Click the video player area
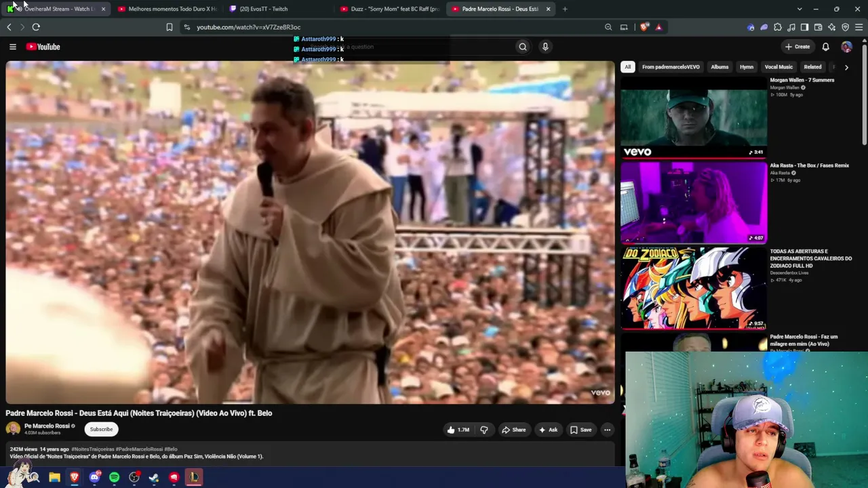Image resolution: width=868 pixels, height=488 pixels. tap(310, 232)
